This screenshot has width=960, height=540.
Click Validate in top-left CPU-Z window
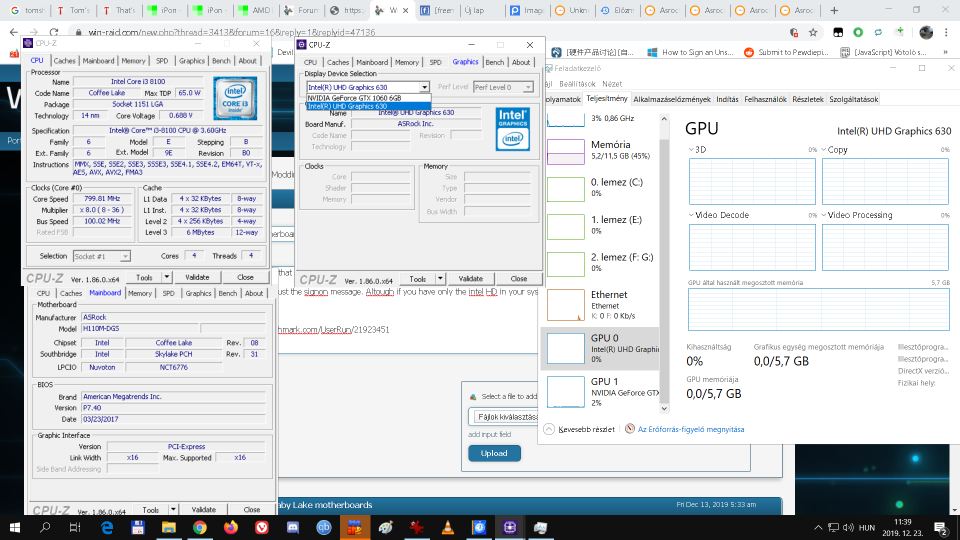coord(197,277)
